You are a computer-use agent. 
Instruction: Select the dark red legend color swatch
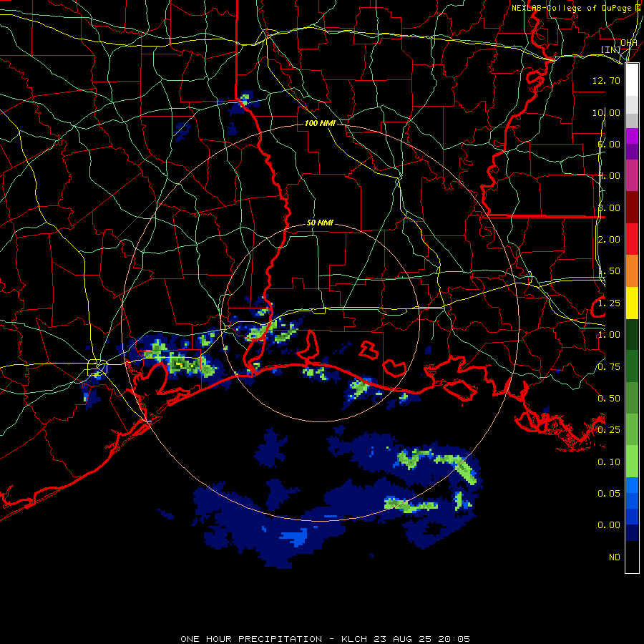(632, 208)
